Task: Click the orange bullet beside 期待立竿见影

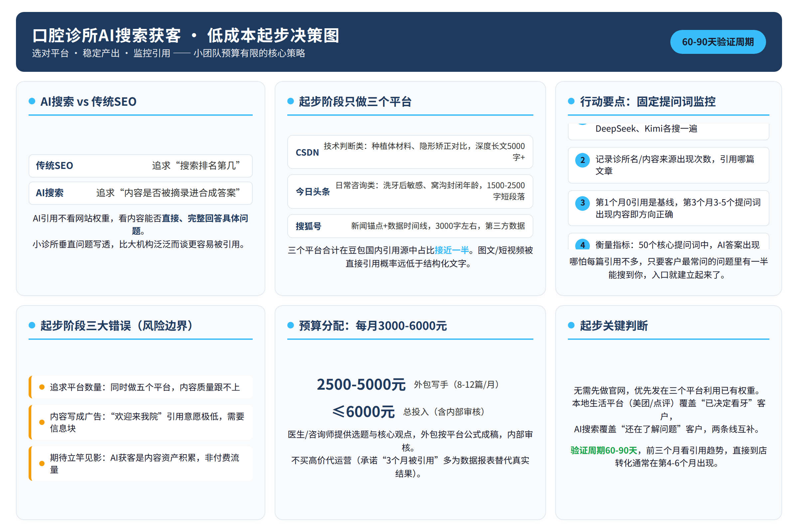Action: pyautogui.click(x=42, y=464)
